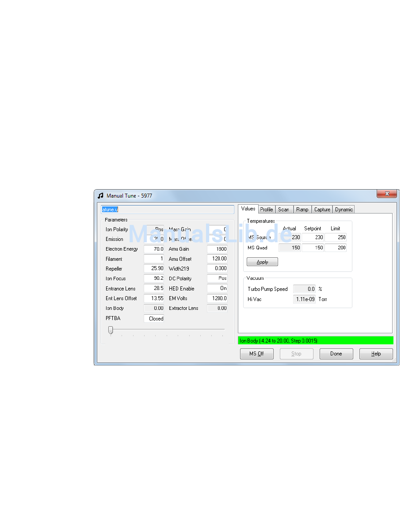Select the Repeller value 25.90
The image size is (420, 515).
(154, 268)
